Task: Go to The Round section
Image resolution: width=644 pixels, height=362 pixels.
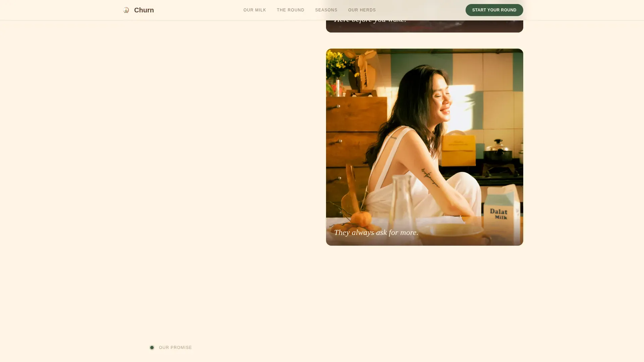Action: (290, 10)
